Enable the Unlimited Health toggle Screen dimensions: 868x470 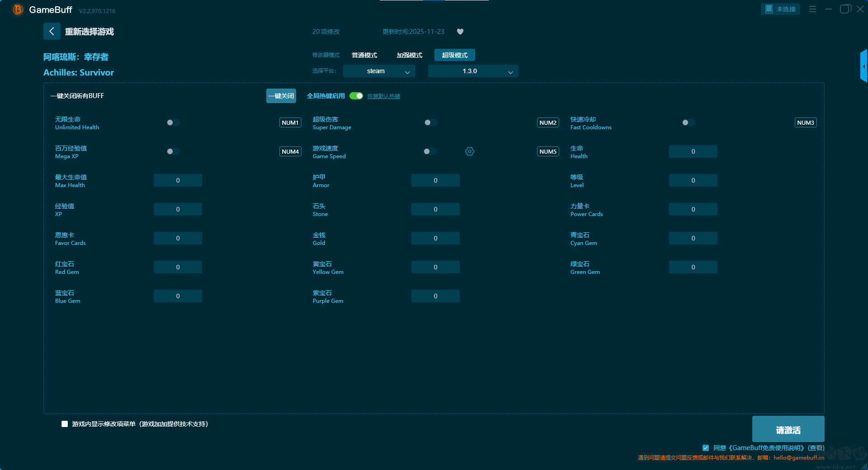click(173, 122)
